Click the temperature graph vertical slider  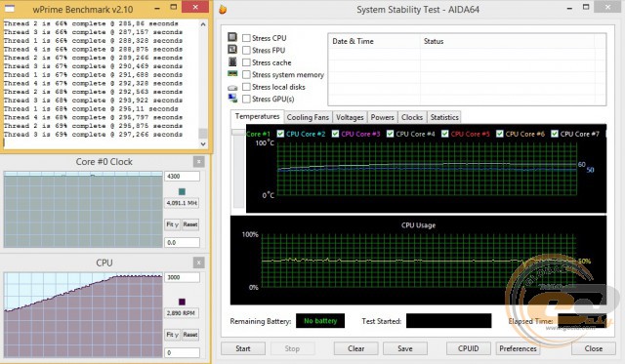pyautogui.click(x=238, y=132)
